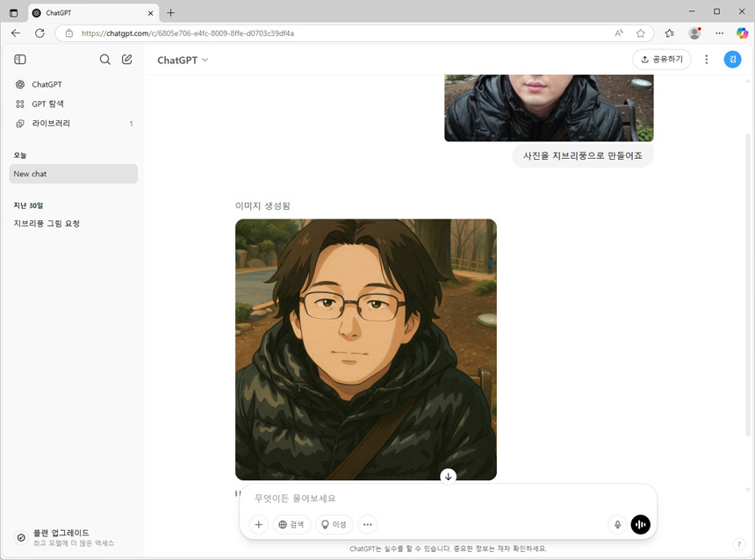The width and height of the screenshot is (755, 560).
Task: Open 라이브러리 in the sidebar
Action: click(x=51, y=124)
